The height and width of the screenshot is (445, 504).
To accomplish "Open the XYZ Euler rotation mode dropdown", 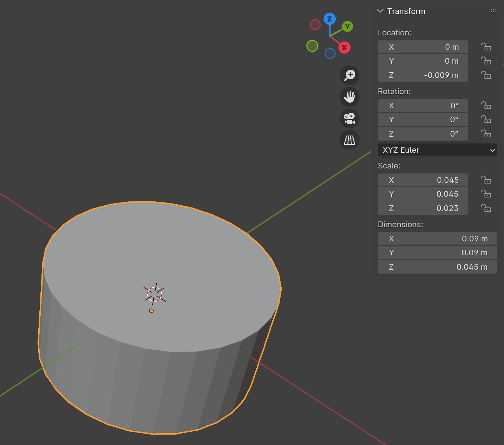I will 437,150.
